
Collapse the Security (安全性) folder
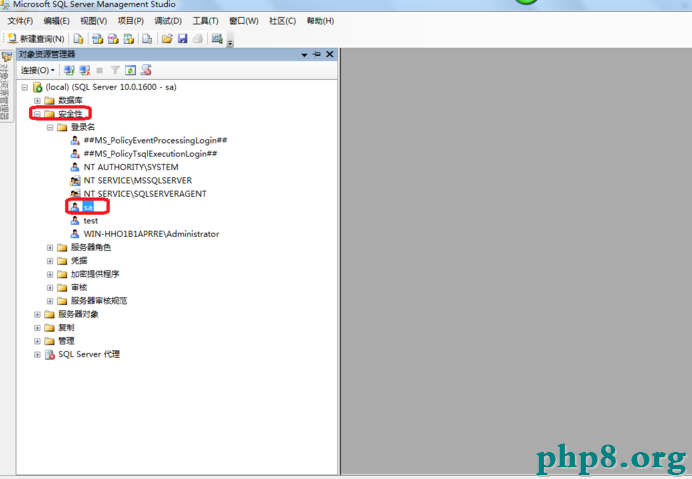coord(38,114)
